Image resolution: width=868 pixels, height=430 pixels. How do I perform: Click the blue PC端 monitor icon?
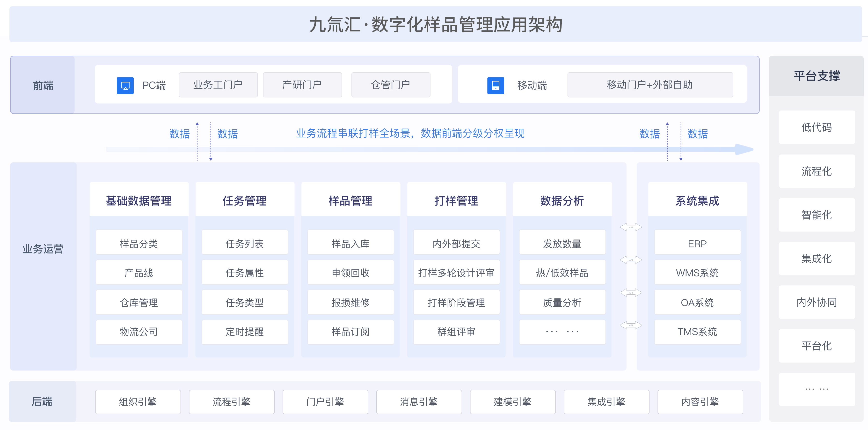pos(125,85)
